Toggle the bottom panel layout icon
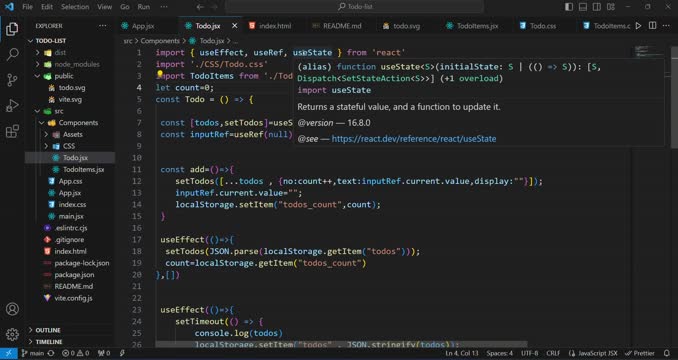This screenshot has height=360, width=678. 583,7
